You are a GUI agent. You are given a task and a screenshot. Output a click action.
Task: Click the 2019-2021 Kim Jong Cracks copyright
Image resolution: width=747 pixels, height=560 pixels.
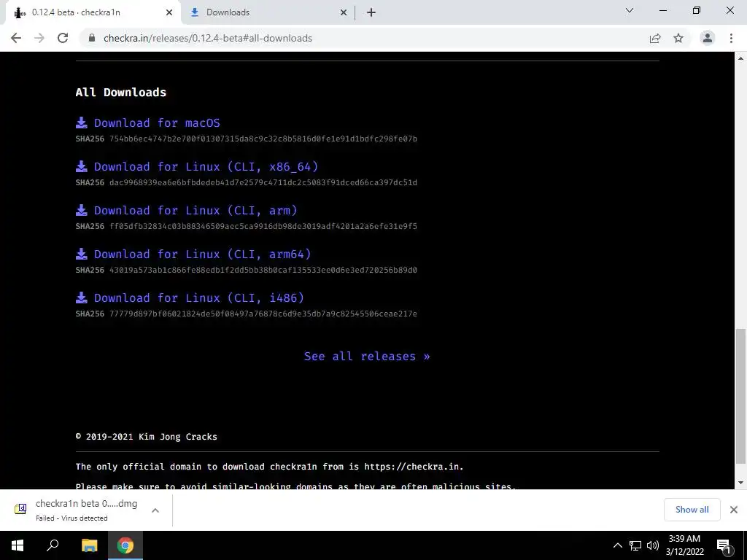click(146, 437)
